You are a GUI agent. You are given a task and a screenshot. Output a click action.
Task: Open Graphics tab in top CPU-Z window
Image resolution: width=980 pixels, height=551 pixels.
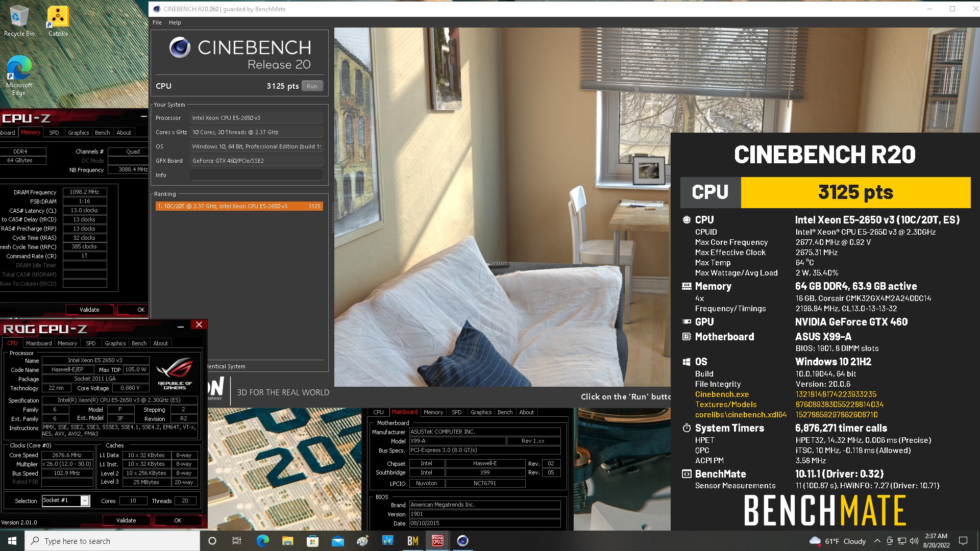pyautogui.click(x=79, y=133)
